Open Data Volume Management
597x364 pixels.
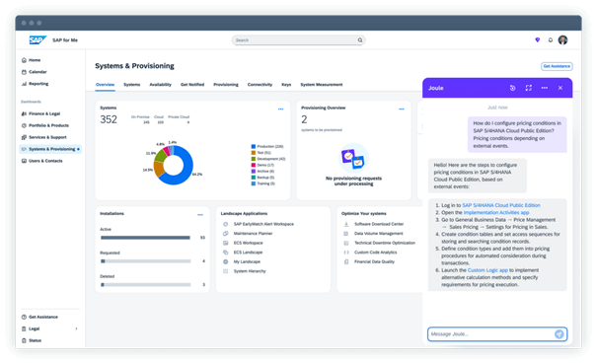point(379,234)
